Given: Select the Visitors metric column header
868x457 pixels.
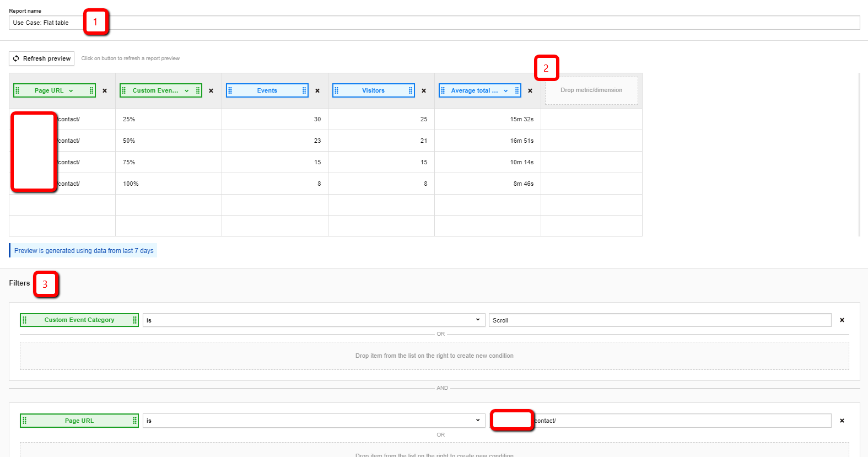Looking at the screenshot, I should (x=373, y=90).
